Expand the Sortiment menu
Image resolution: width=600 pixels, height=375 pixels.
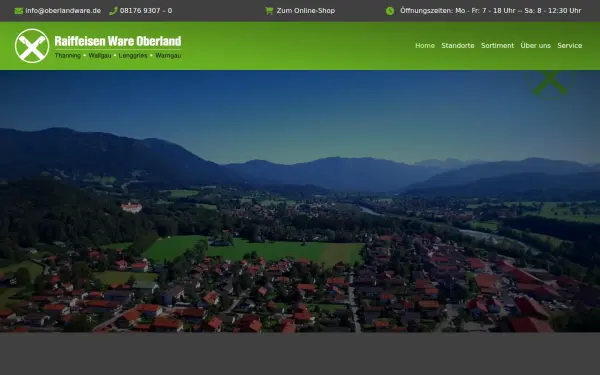pos(497,46)
